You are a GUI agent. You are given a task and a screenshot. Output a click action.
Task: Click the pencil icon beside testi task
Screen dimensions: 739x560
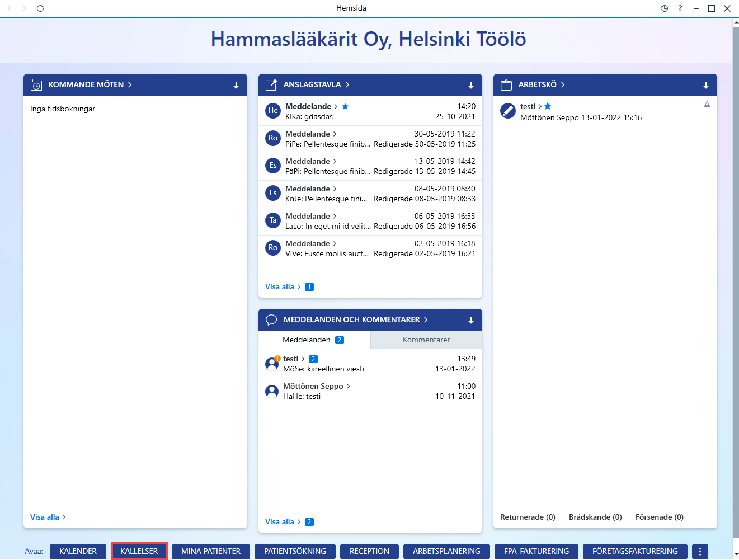point(508,111)
